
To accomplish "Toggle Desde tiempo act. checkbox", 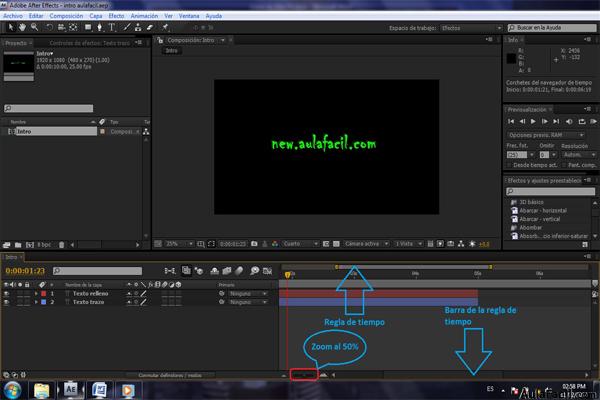I will point(509,165).
